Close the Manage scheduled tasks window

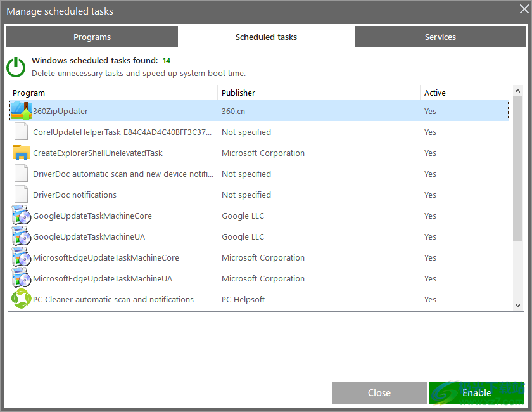(524, 9)
